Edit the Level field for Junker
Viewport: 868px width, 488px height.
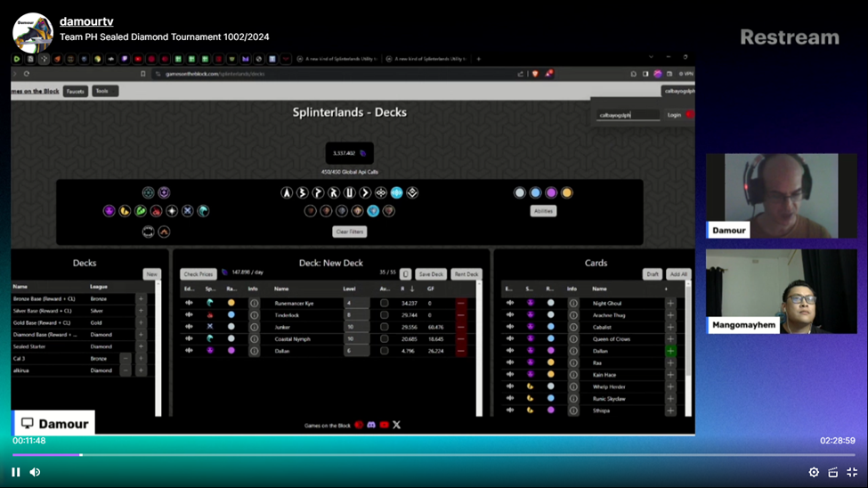click(356, 327)
